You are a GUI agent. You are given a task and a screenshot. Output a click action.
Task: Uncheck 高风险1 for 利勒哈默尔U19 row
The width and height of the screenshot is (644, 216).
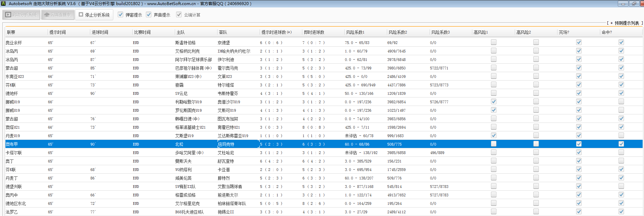(x=494, y=102)
